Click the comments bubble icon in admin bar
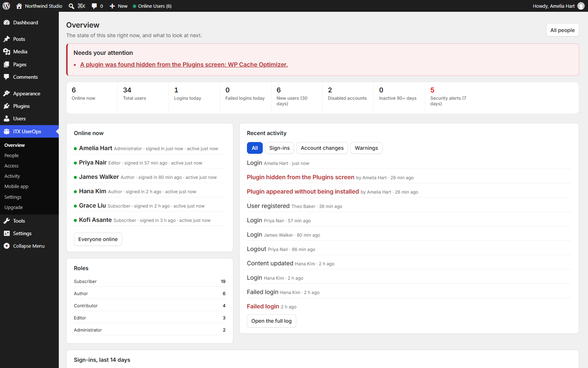The image size is (588, 368). click(x=94, y=6)
